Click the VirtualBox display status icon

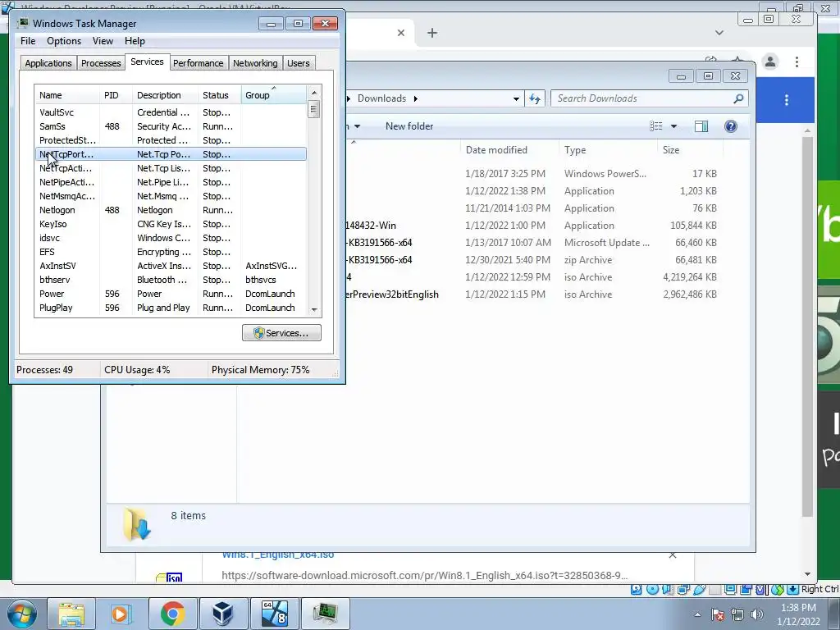(x=730, y=589)
